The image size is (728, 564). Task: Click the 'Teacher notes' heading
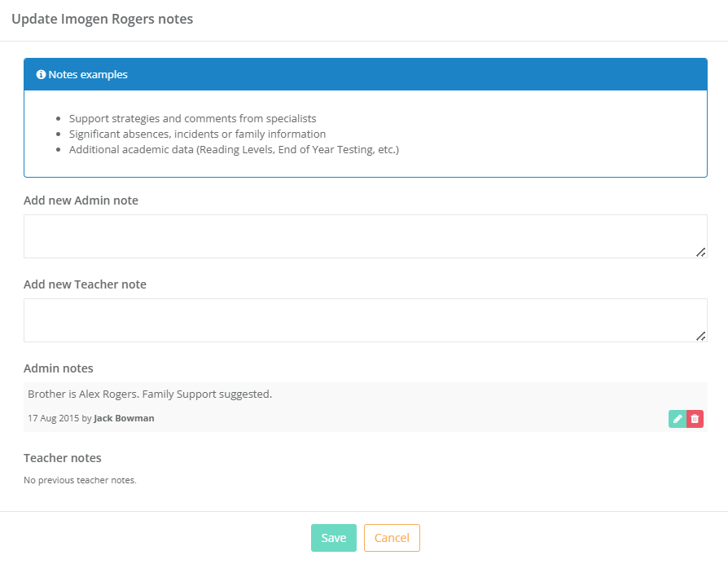click(63, 458)
